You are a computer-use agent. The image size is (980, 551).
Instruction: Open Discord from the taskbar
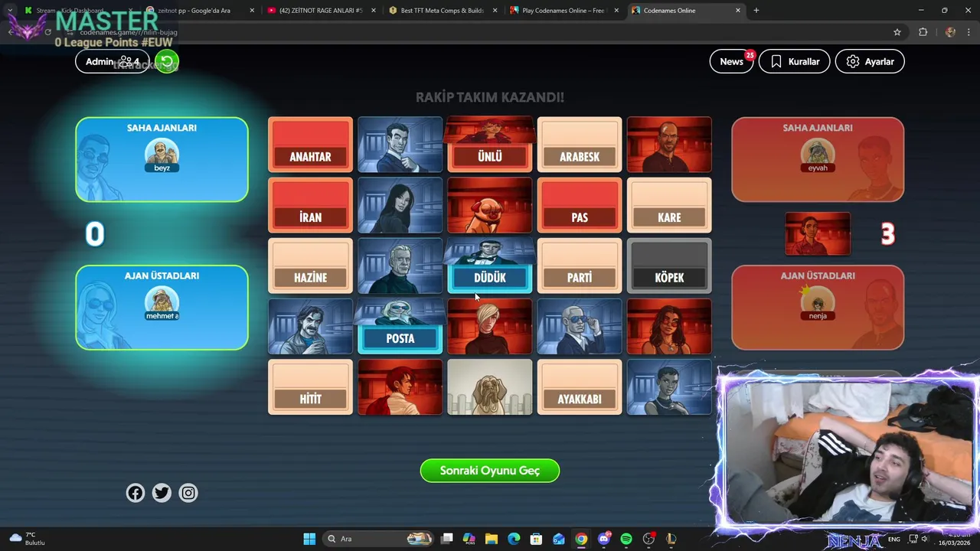pyautogui.click(x=604, y=539)
